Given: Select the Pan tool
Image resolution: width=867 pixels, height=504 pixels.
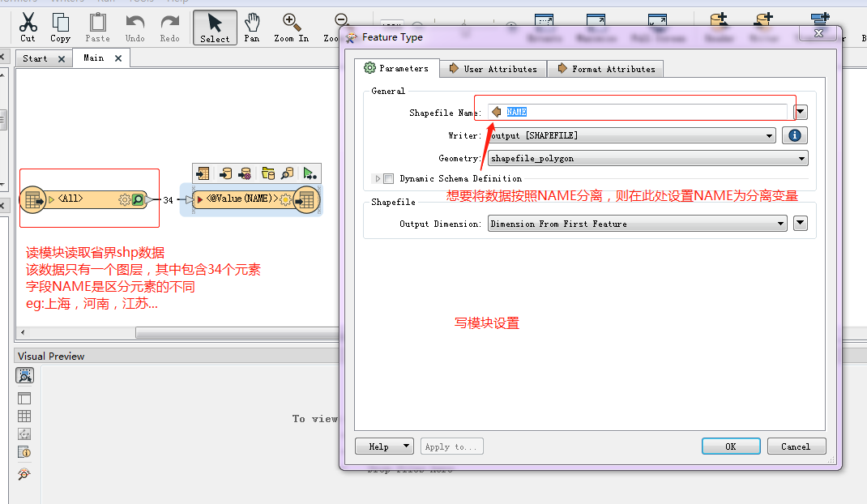Looking at the screenshot, I should point(251,27).
